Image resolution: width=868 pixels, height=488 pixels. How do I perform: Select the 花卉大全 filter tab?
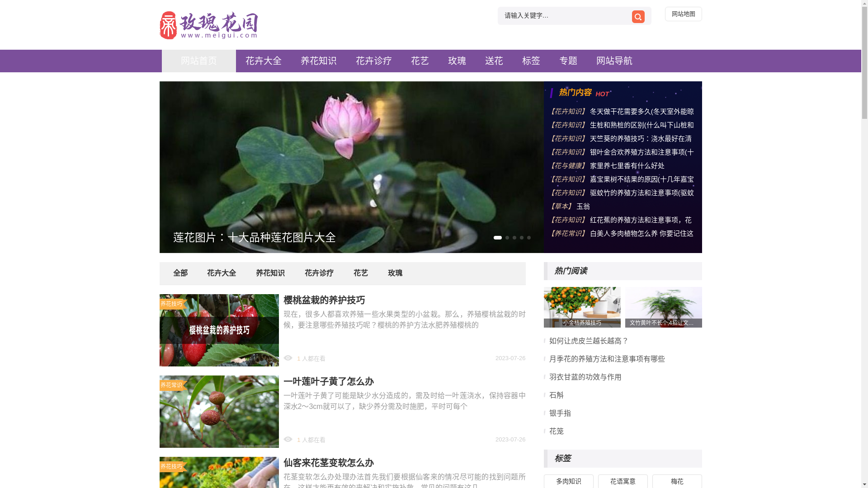[222, 273]
